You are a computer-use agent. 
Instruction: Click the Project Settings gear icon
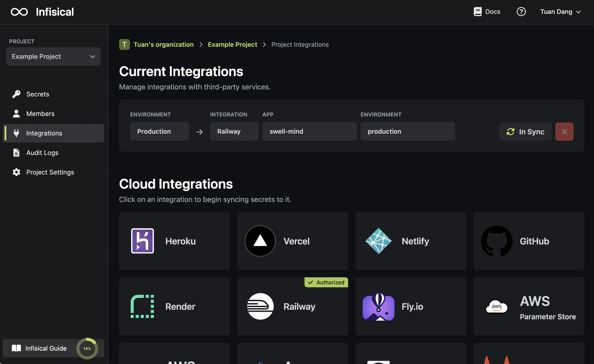click(16, 172)
